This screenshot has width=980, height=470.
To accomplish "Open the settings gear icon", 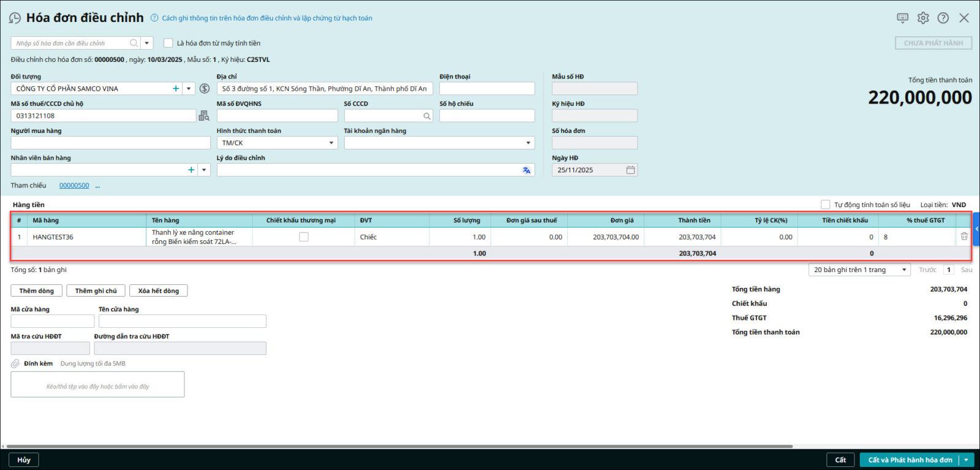I will point(923,18).
